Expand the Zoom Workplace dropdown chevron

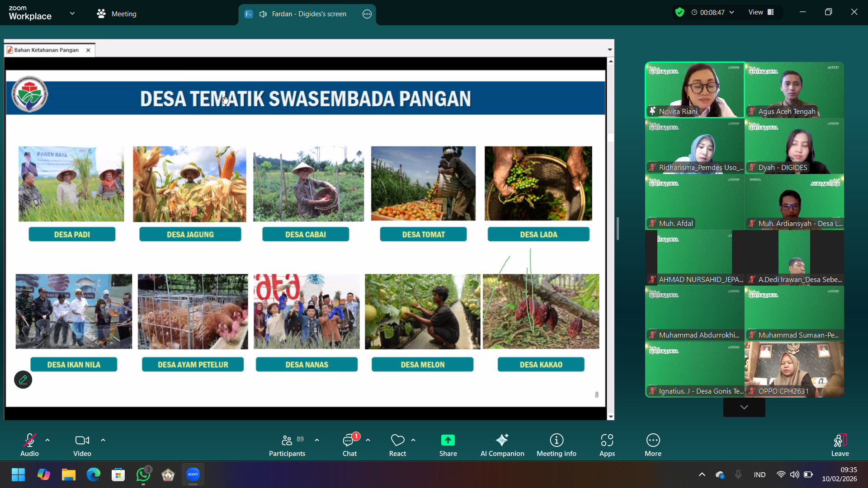(x=72, y=13)
